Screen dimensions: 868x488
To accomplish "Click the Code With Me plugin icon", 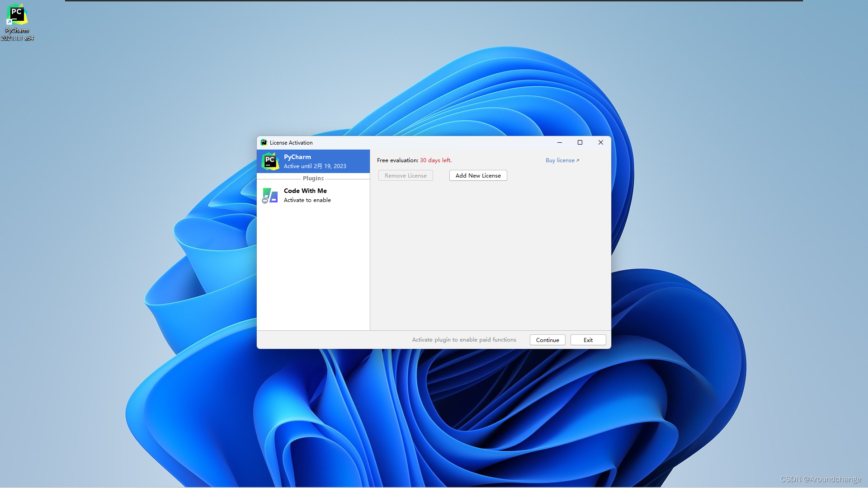I will click(x=270, y=196).
